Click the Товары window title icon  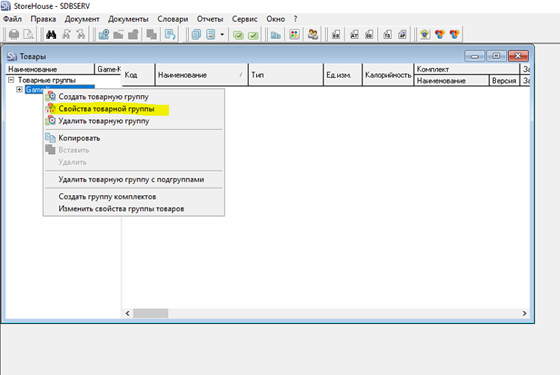[x=12, y=56]
